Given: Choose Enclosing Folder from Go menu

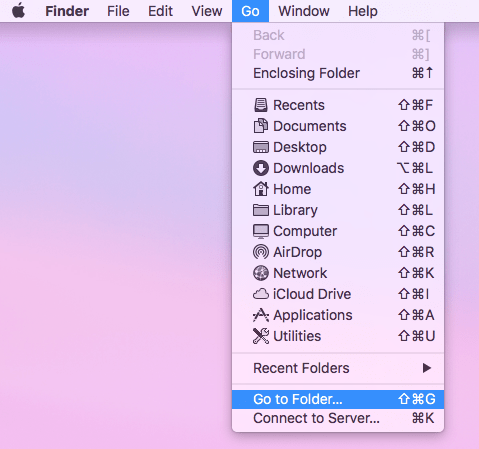Looking at the screenshot, I should [338, 73].
